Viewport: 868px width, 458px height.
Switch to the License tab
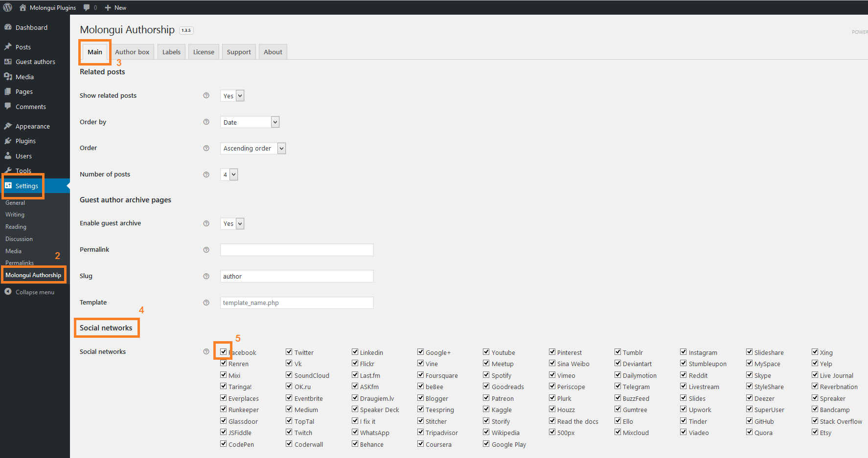[204, 52]
